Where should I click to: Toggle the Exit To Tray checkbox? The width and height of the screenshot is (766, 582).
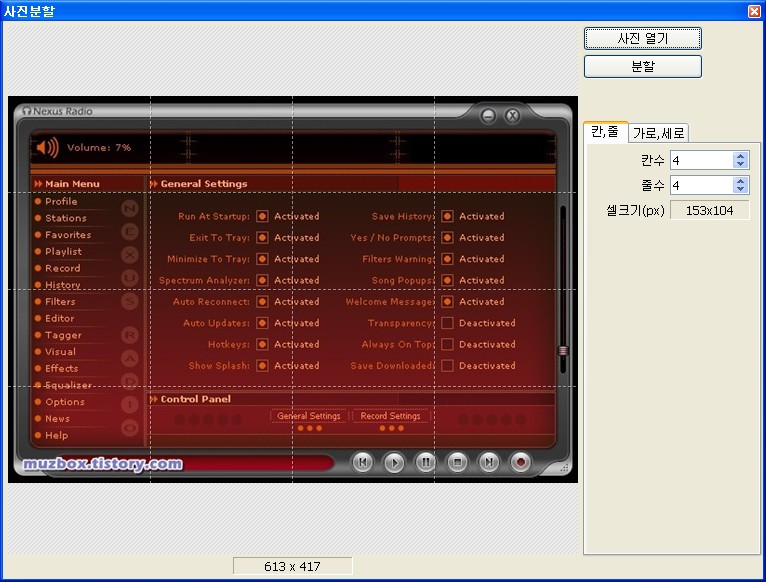tap(262, 237)
